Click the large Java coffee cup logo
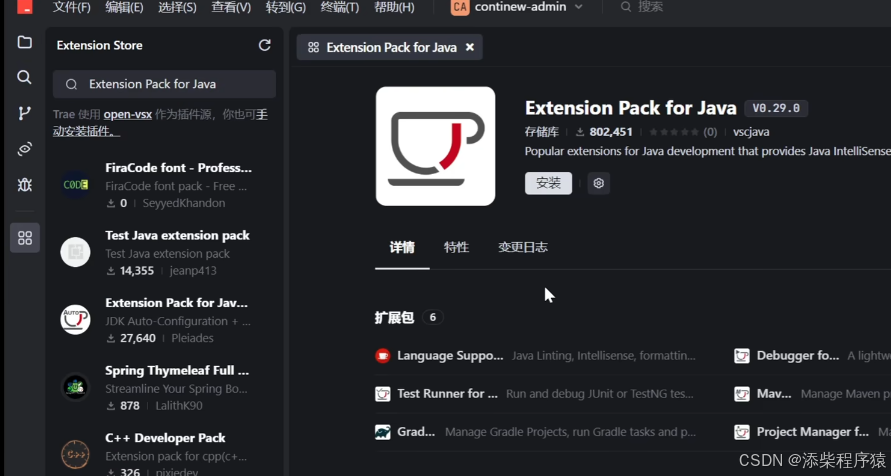 pyautogui.click(x=435, y=146)
